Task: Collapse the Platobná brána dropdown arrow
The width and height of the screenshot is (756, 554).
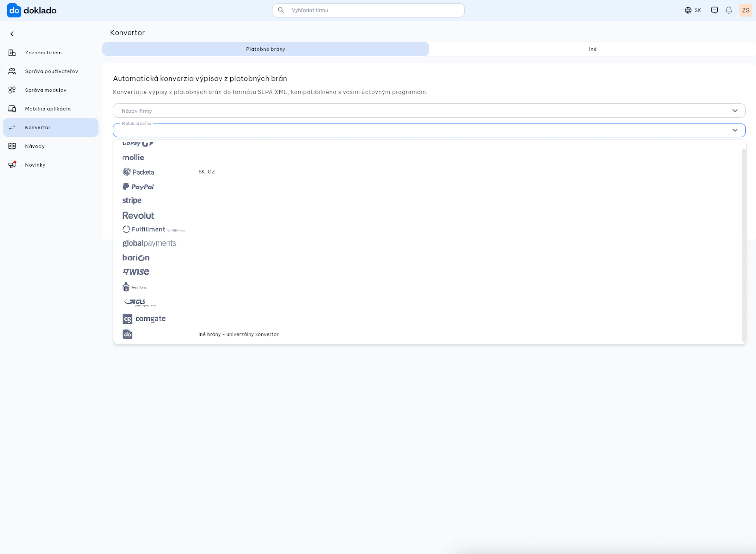Action: click(x=735, y=130)
